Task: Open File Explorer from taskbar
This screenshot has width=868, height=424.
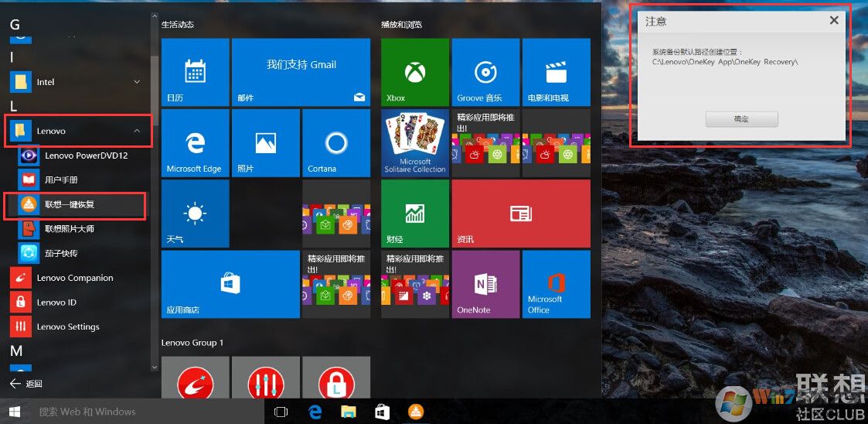Action: 349,412
